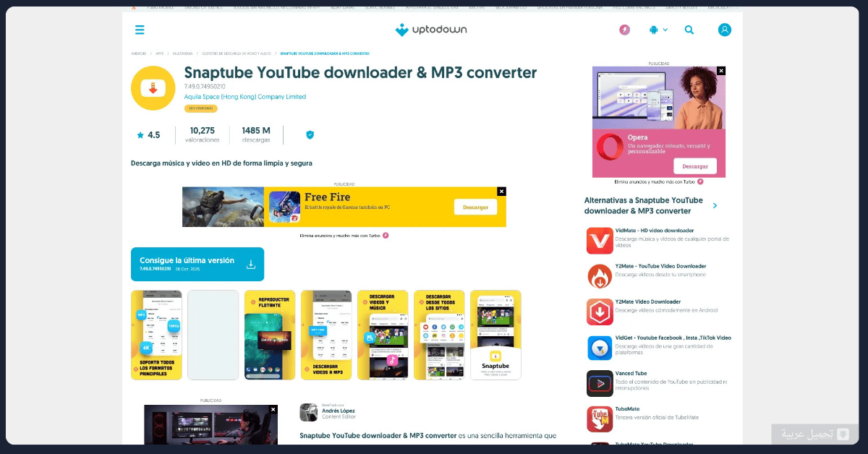
Task: Click Andrés López author avatar
Action: tap(308, 412)
